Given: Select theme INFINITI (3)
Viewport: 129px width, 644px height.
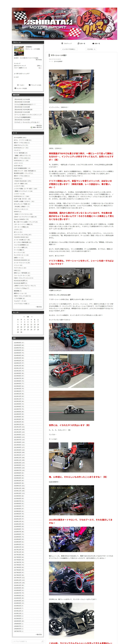Looking at the screenshot, I should coord(18,211).
